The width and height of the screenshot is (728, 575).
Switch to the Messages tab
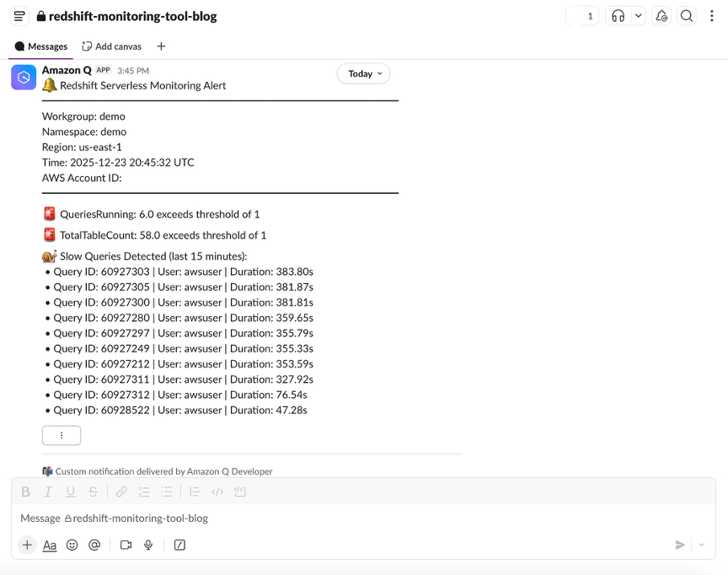point(41,46)
